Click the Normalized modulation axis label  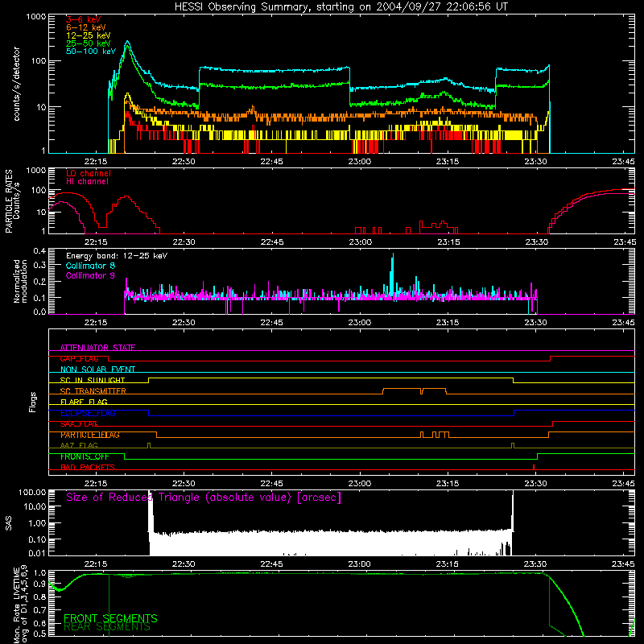pyautogui.click(x=21, y=281)
